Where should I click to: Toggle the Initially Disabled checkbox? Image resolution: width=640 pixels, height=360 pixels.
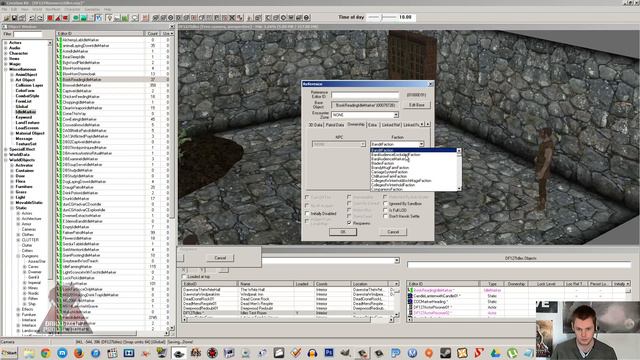[x=307, y=213]
